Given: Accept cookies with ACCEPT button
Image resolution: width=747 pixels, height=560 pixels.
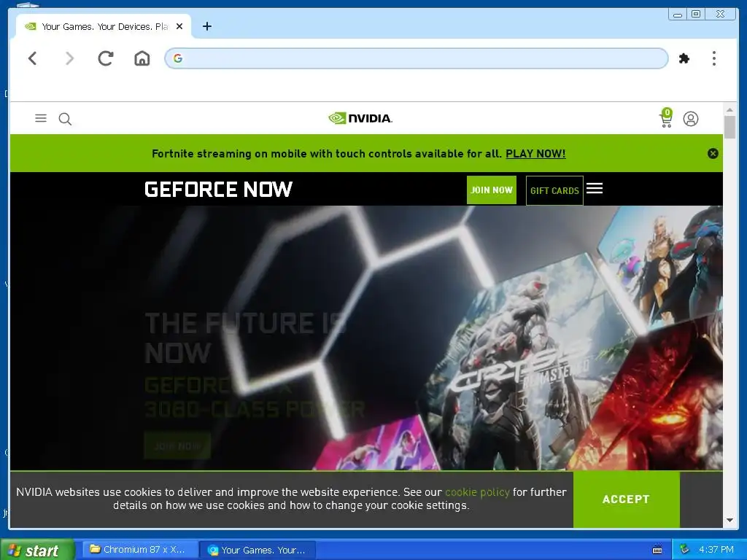Looking at the screenshot, I should [x=626, y=499].
